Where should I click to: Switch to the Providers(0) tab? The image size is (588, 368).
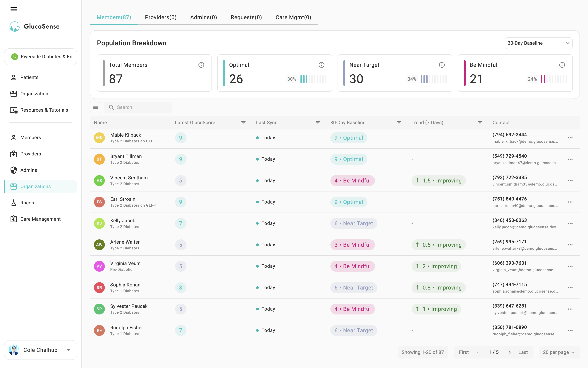click(x=161, y=17)
